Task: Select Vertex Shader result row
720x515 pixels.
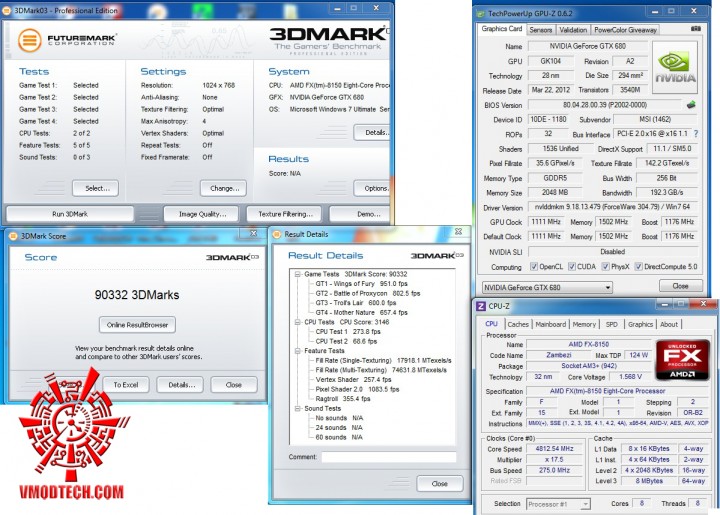Action: [353, 380]
